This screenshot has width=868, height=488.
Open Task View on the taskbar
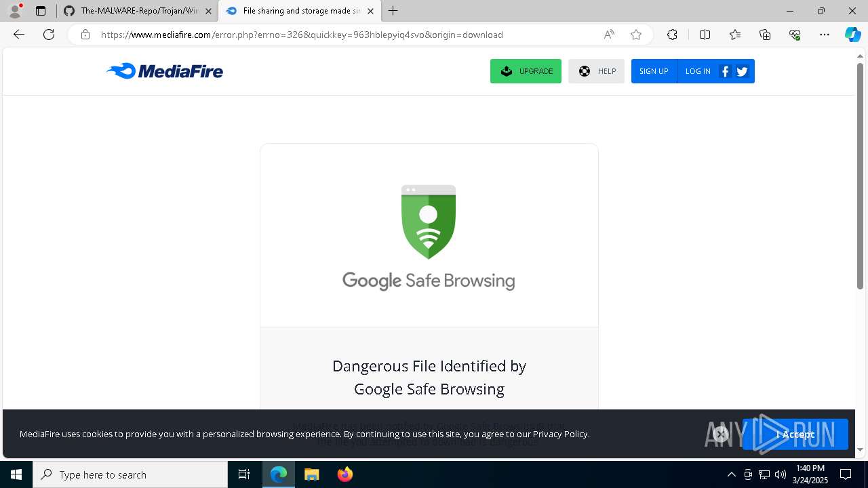244,474
